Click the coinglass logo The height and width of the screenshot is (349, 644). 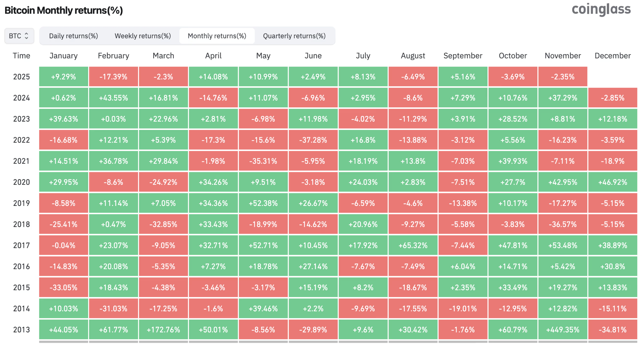[x=601, y=10]
